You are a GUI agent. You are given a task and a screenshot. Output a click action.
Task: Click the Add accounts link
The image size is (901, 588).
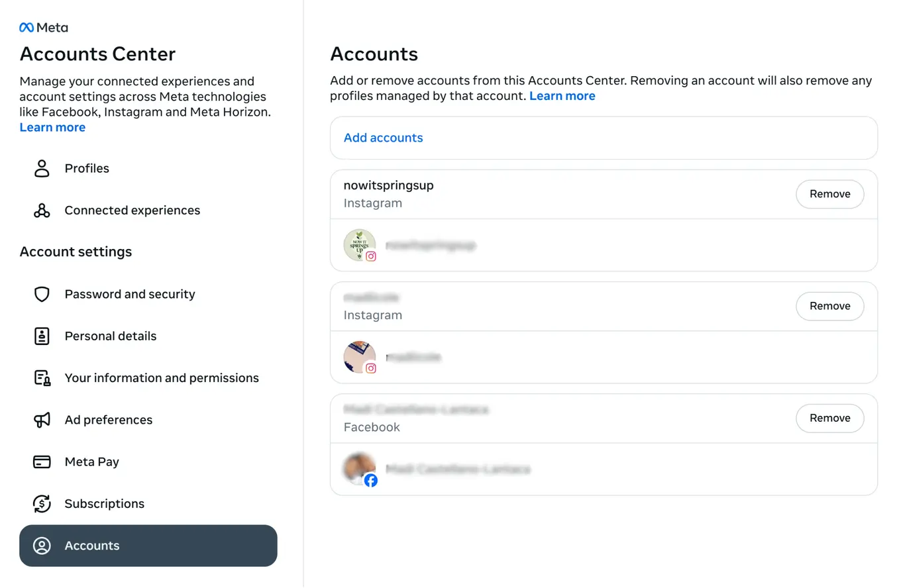point(383,138)
